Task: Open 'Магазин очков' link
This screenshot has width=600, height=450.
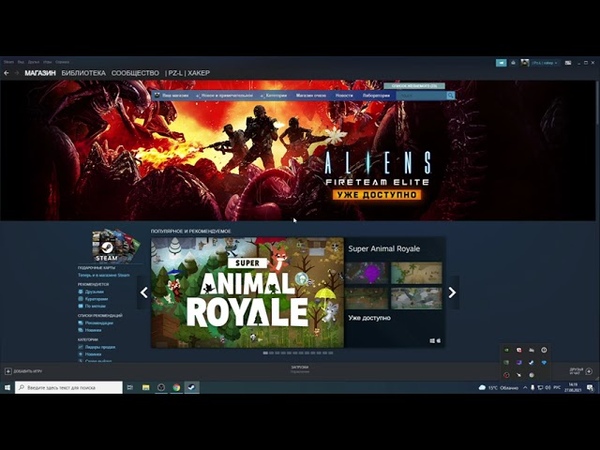Action: click(311, 95)
